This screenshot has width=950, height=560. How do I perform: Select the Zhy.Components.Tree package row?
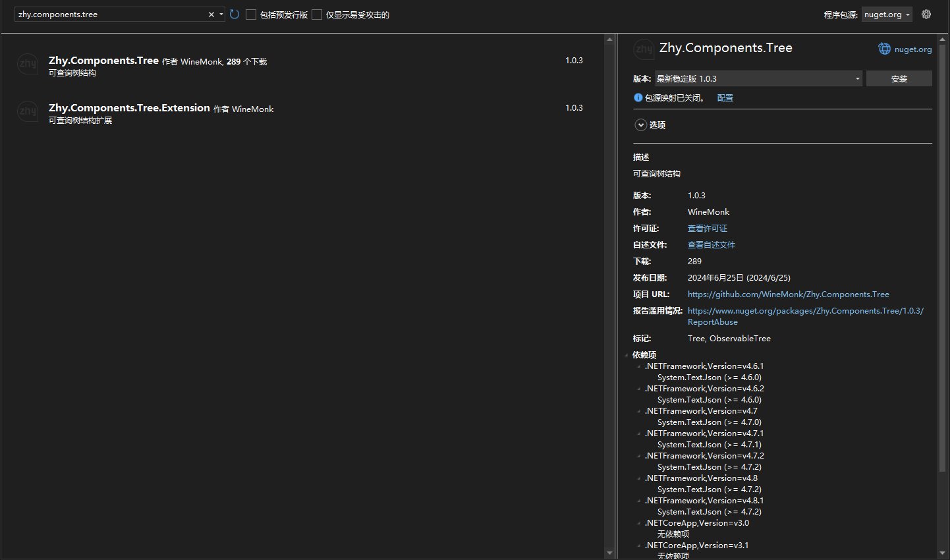[302, 66]
